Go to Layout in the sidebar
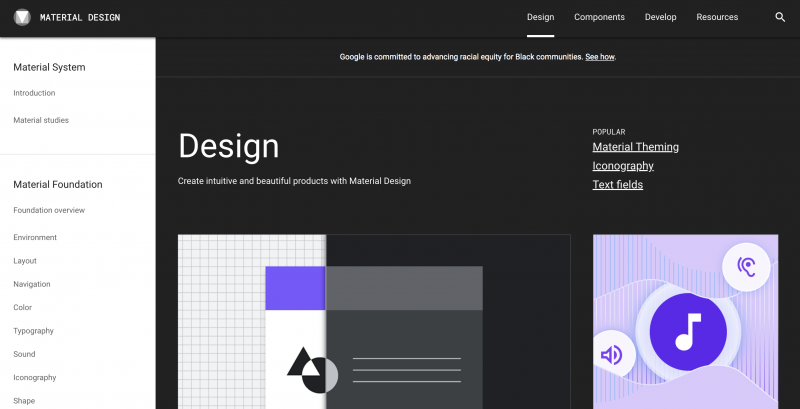Image resolution: width=800 pixels, height=409 pixels. [25, 261]
